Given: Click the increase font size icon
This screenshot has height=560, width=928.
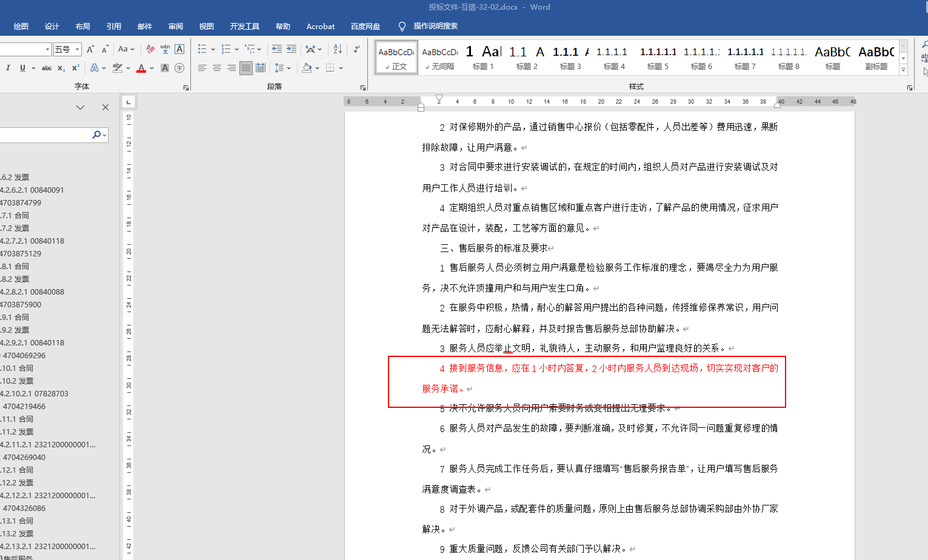Looking at the screenshot, I should (90, 49).
